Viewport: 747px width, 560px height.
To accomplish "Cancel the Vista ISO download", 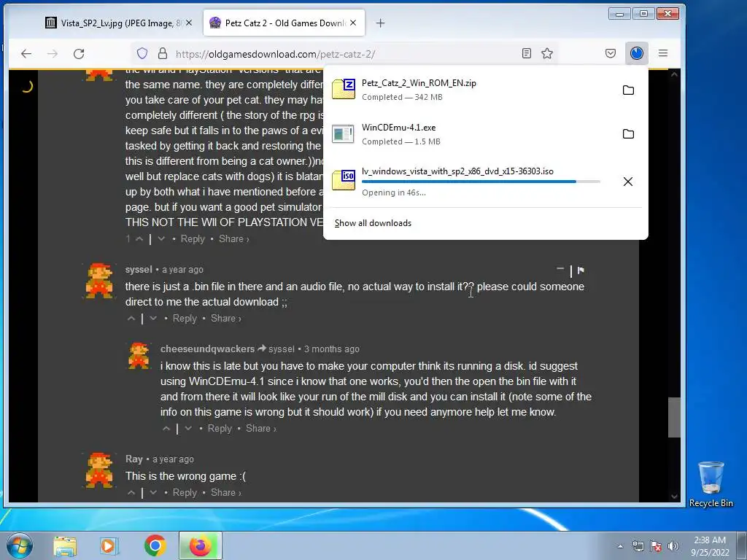I will click(628, 182).
